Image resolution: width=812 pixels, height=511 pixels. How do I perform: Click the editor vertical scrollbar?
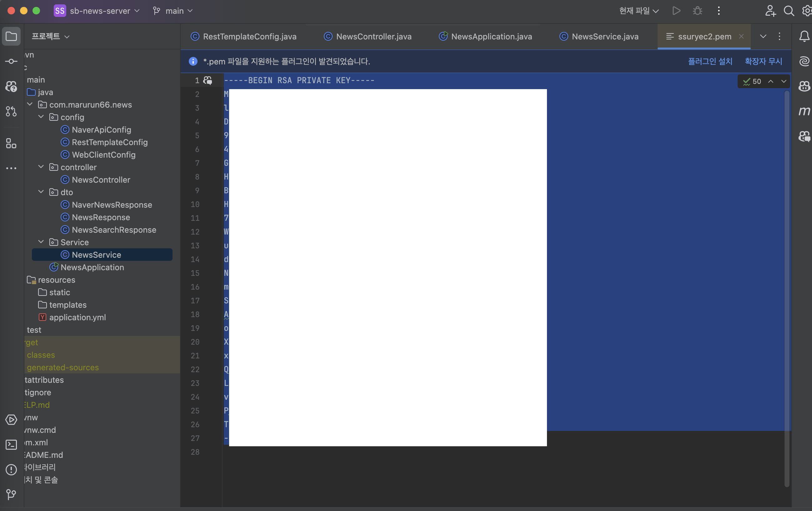click(787, 270)
